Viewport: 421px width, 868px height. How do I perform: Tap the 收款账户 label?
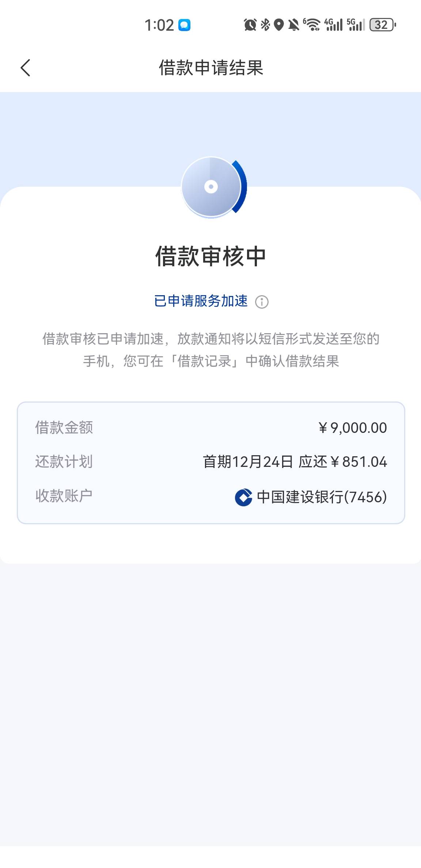pos(64,496)
